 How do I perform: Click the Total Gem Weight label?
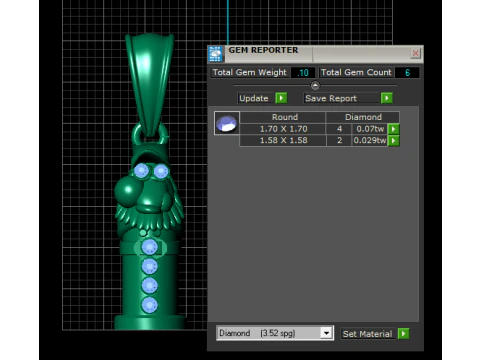249,72
